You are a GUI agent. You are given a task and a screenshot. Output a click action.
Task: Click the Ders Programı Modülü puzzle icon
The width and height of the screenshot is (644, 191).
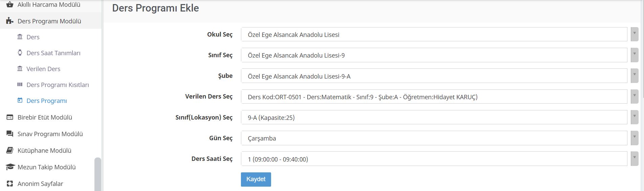coord(10,21)
